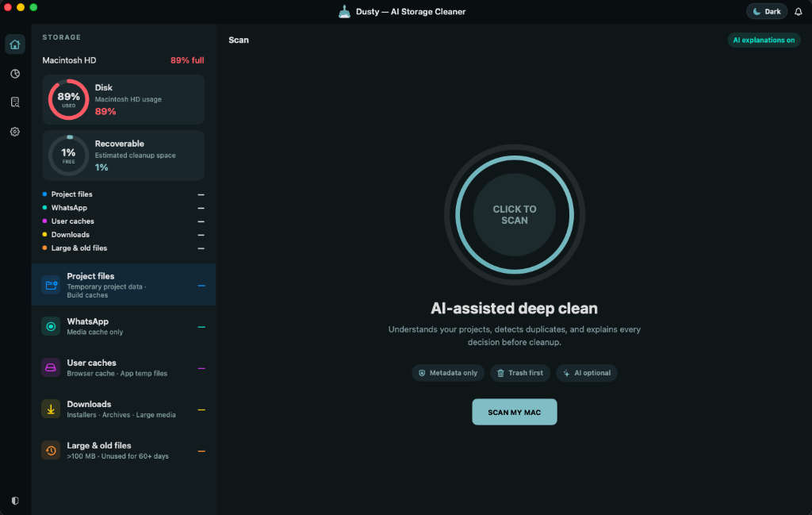Click Project files legend label
Viewport: 812px width, 515px height.
point(72,194)
